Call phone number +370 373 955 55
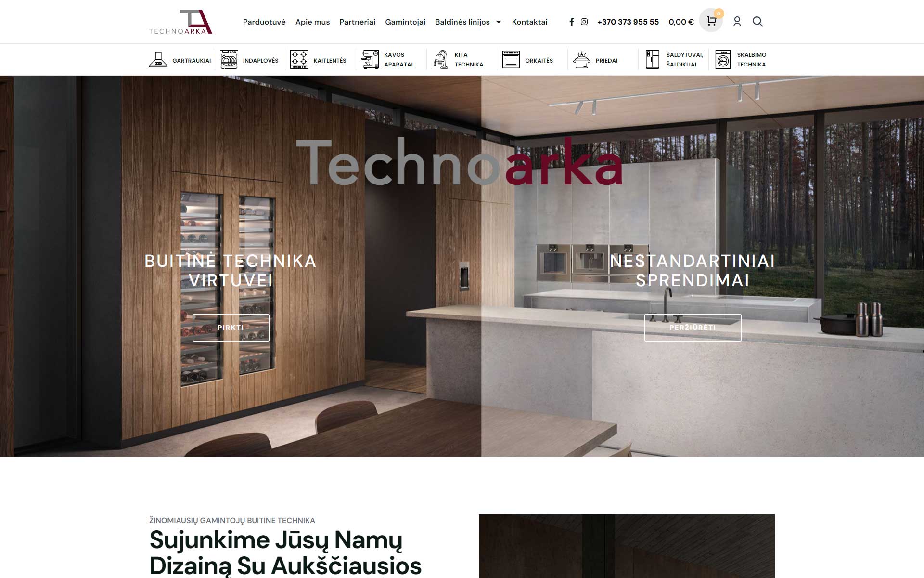 (x=628, y=22)
